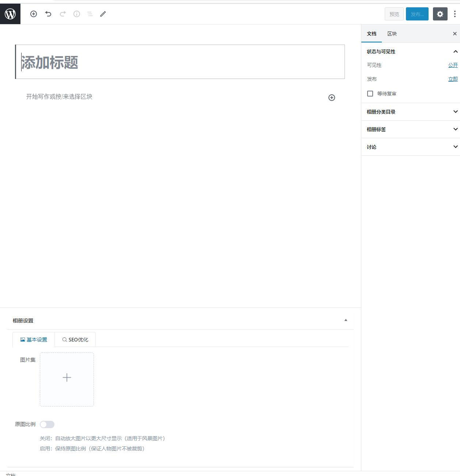The image size is (460, 476).
Task: Switch to the 区块 block tab
Action: point(392,34)
